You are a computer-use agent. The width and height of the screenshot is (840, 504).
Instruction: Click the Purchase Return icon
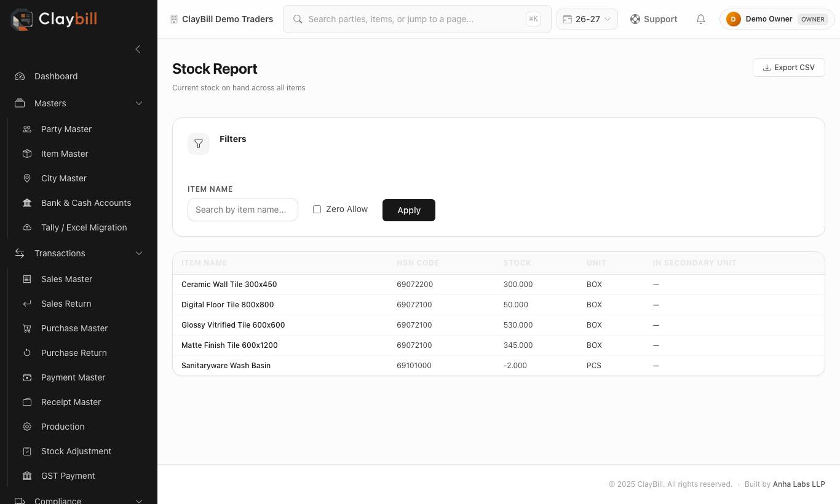click(27, 353)
